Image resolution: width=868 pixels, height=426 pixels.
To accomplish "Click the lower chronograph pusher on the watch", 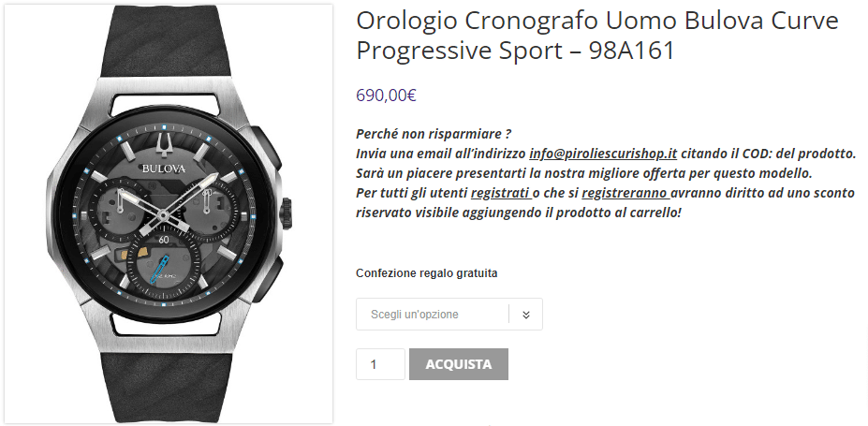I will (268, 278).
